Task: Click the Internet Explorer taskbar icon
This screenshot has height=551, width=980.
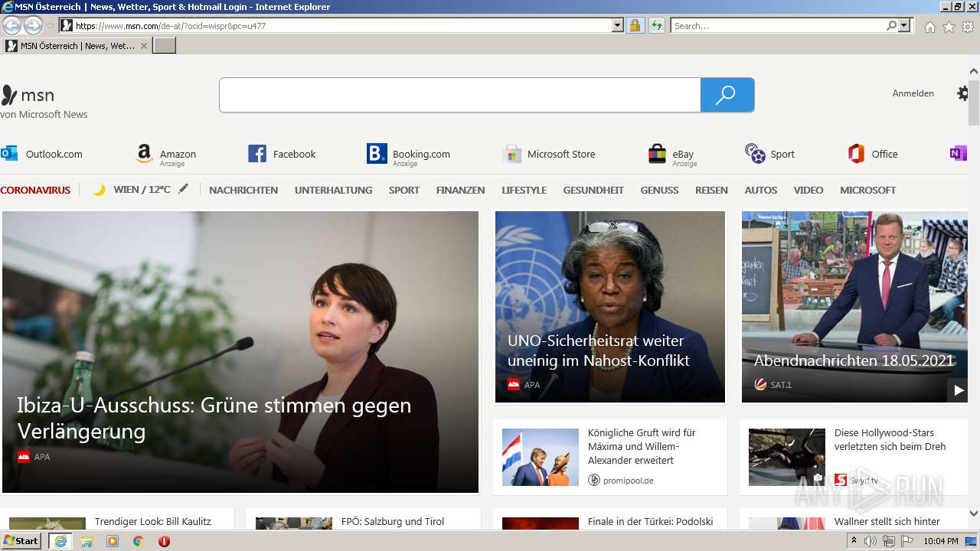Action: click(60, 541)
